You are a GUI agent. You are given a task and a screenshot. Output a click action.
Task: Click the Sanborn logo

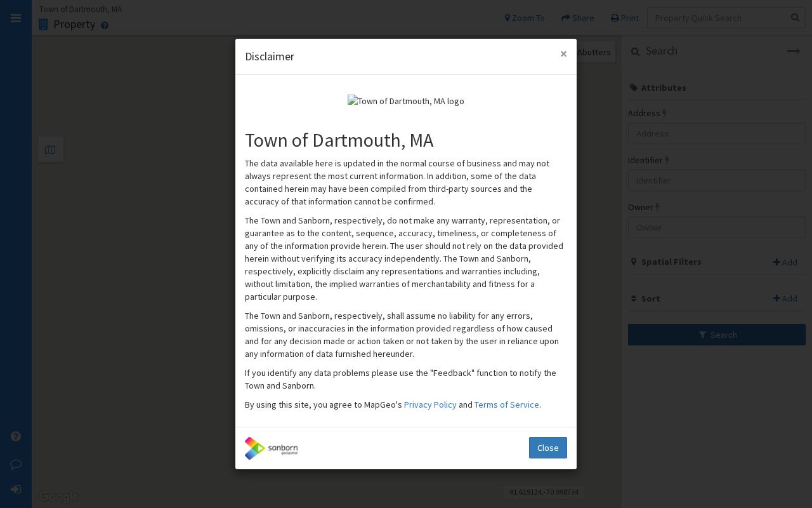click(x=272, y=448)
